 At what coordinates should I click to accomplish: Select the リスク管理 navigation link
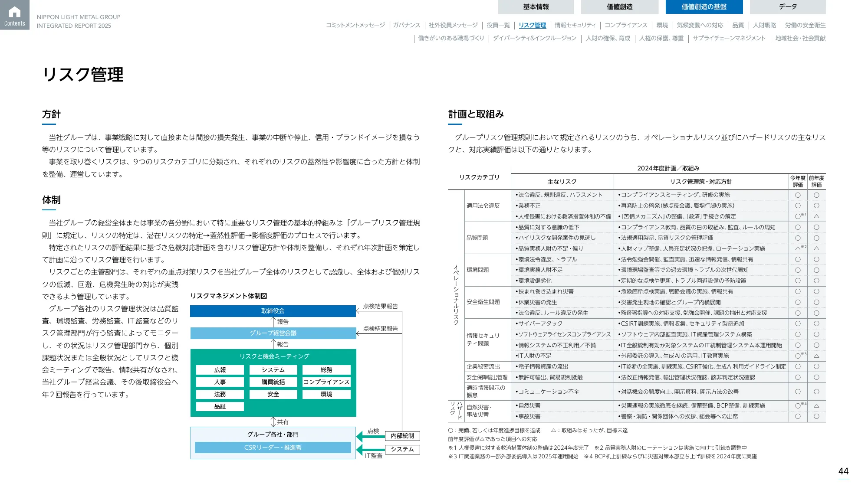(532, 26)
